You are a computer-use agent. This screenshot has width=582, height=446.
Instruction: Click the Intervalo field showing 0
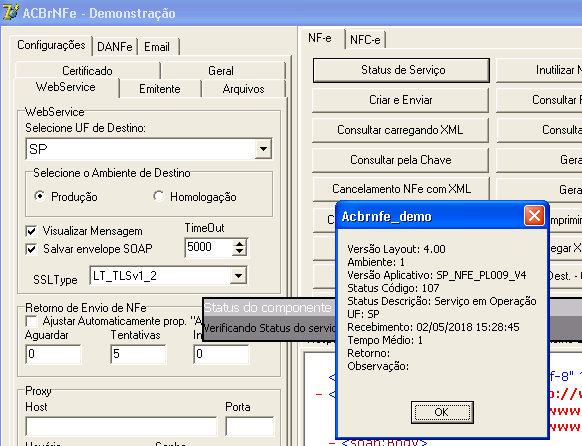[221, 354]
